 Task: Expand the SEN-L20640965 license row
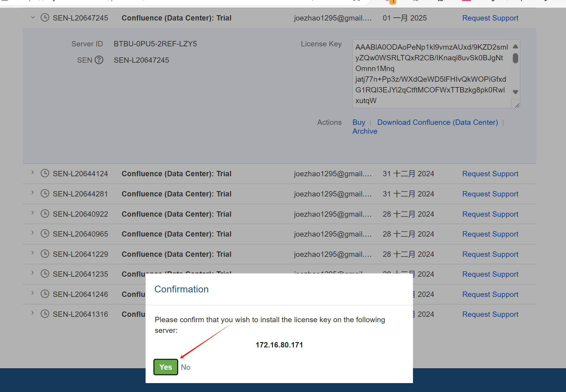coord(33,233)
